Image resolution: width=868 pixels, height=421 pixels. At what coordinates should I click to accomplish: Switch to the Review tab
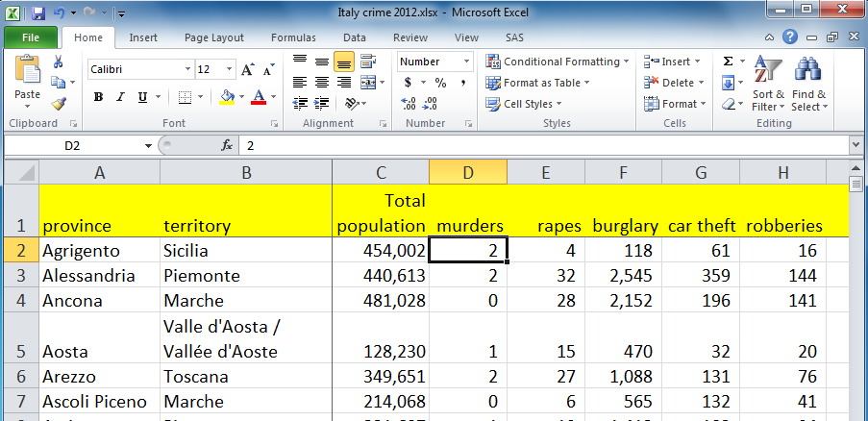tap(410, 37)
